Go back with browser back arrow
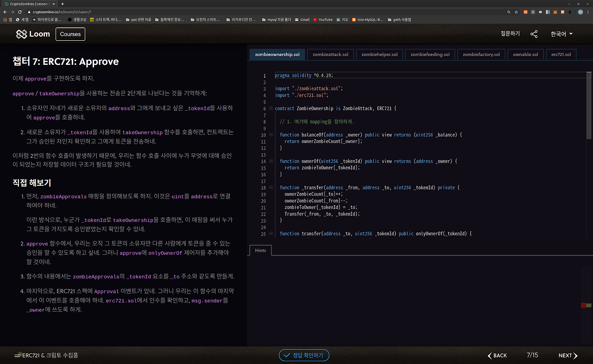Image resolution: width=593 pixels, height=364 pixels. [x=5, y=12]
